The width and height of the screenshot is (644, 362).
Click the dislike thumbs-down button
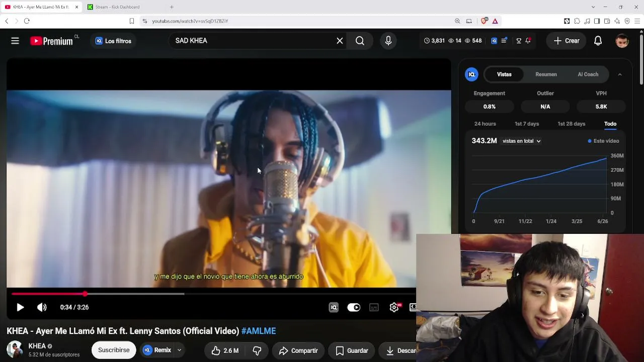(x=257, y=350)
